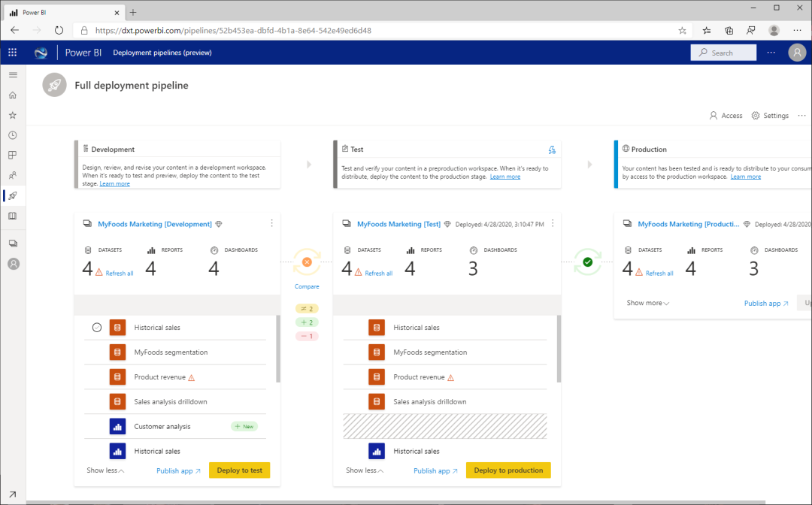Open Access for pipeline
812x505 pixels.
coord(726,116)
